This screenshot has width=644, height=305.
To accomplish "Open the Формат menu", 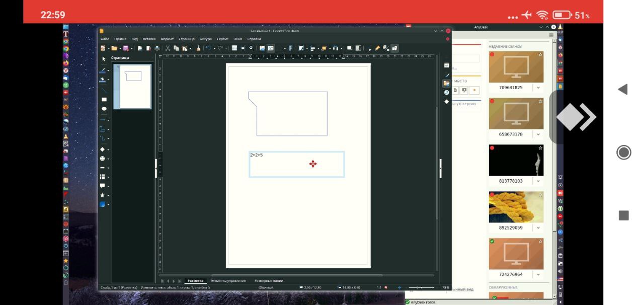I will [x=167, y=39].
